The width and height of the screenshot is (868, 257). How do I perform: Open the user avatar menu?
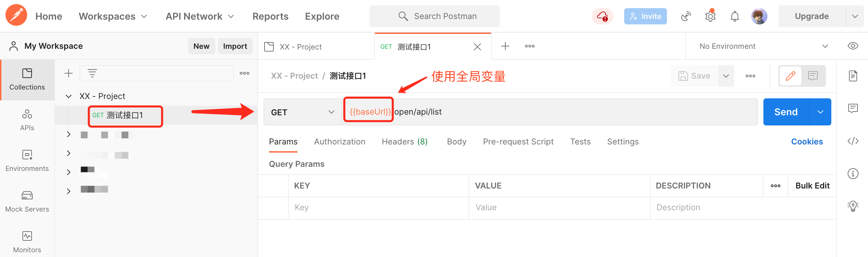759,16
